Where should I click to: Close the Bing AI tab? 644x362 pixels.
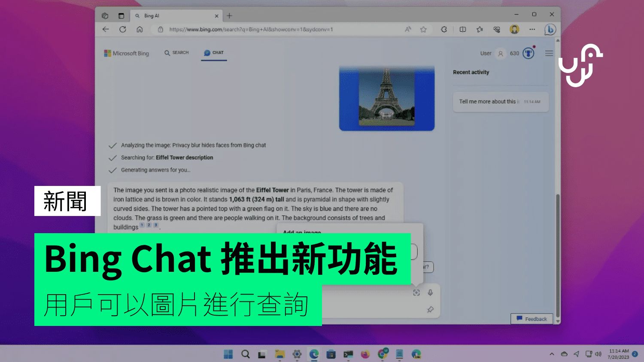point(216,16)
